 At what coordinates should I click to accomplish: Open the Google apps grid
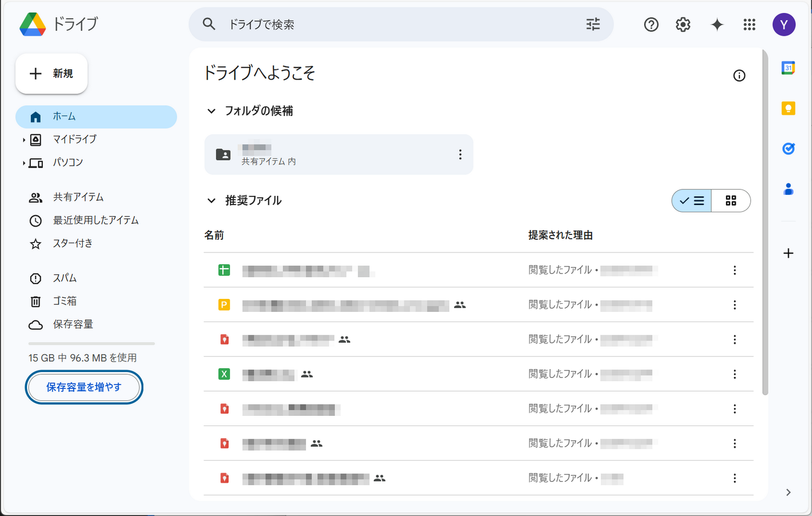click(749, 24)
